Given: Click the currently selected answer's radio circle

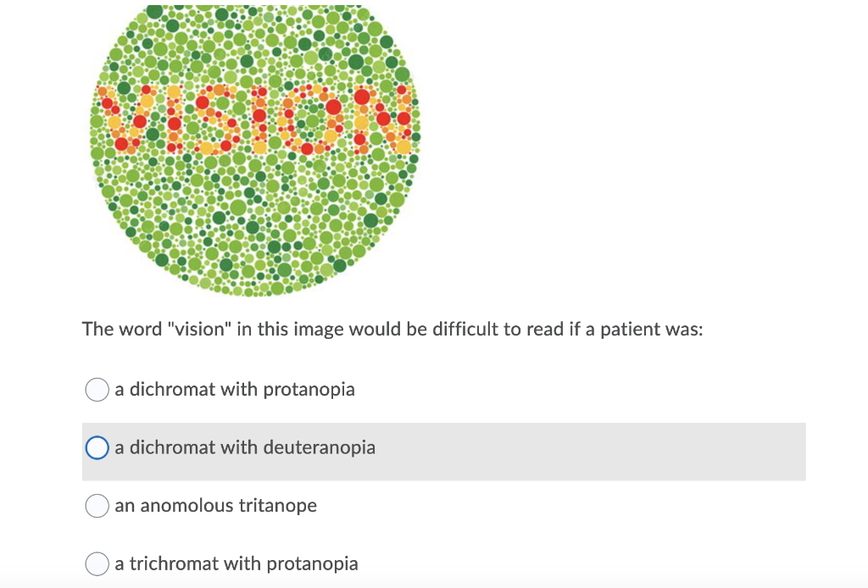Looking at the screenshot, I should pyautogui.click(x=97, y=447).
